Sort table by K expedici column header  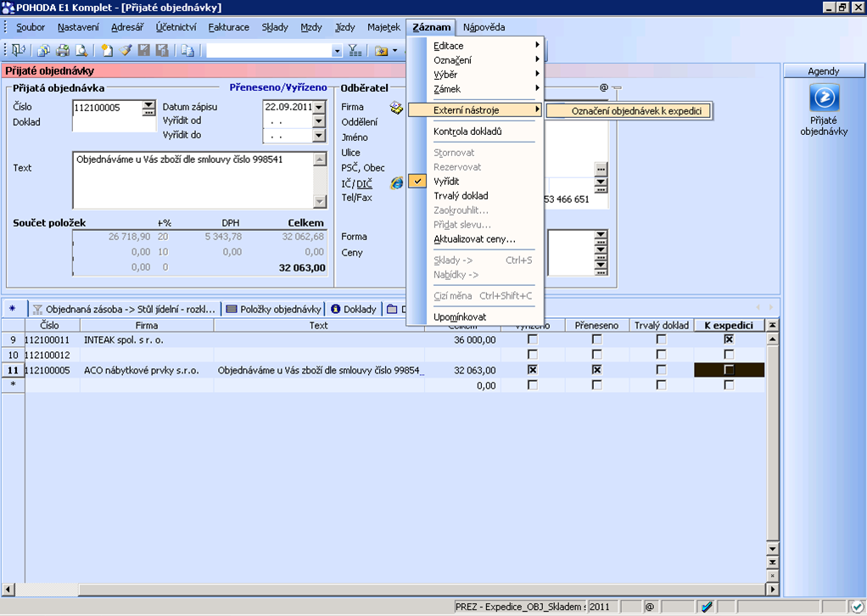729,325
